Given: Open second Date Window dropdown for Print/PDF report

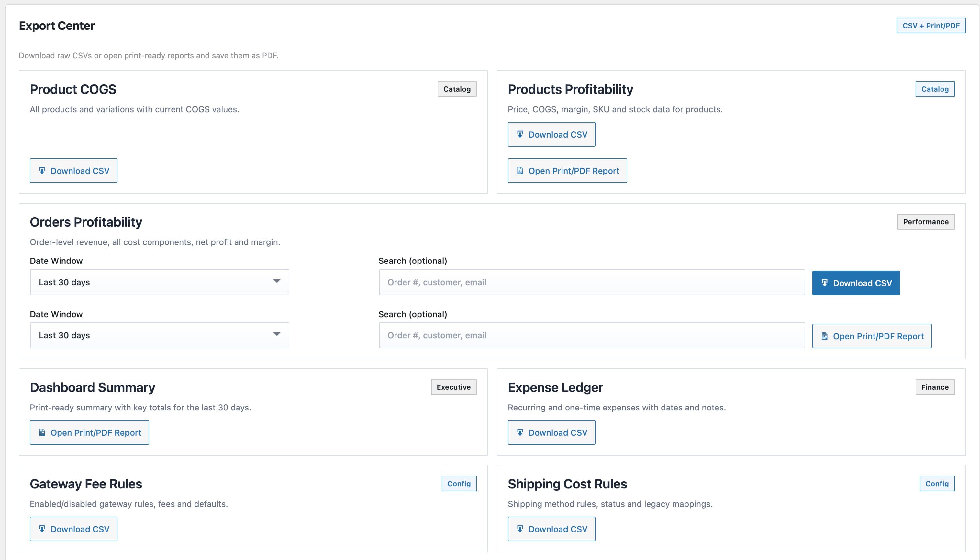Looking at the screenshot, I should click(x=160, y=335).
